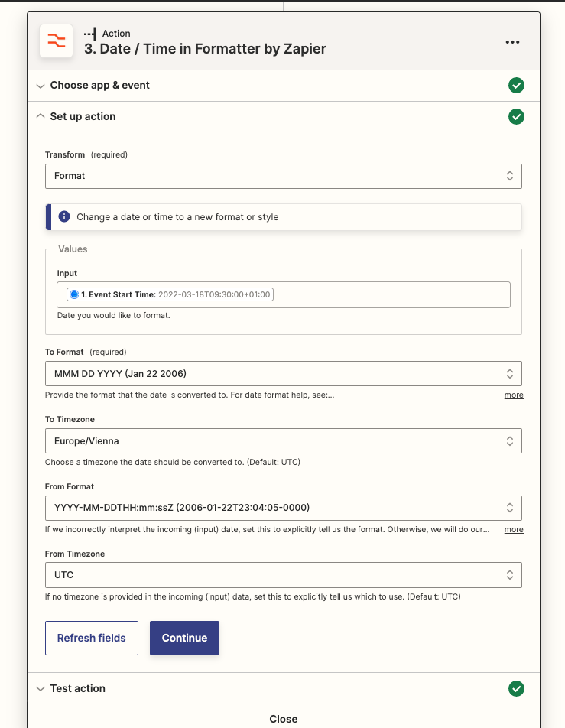Open the three-dot step options menu
This screenshot has width=565, height=728.
(512, 42)
